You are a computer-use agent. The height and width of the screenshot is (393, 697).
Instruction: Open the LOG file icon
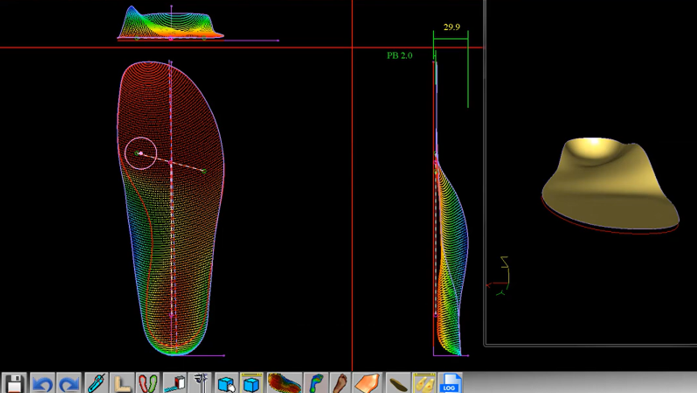coord(450,383)
